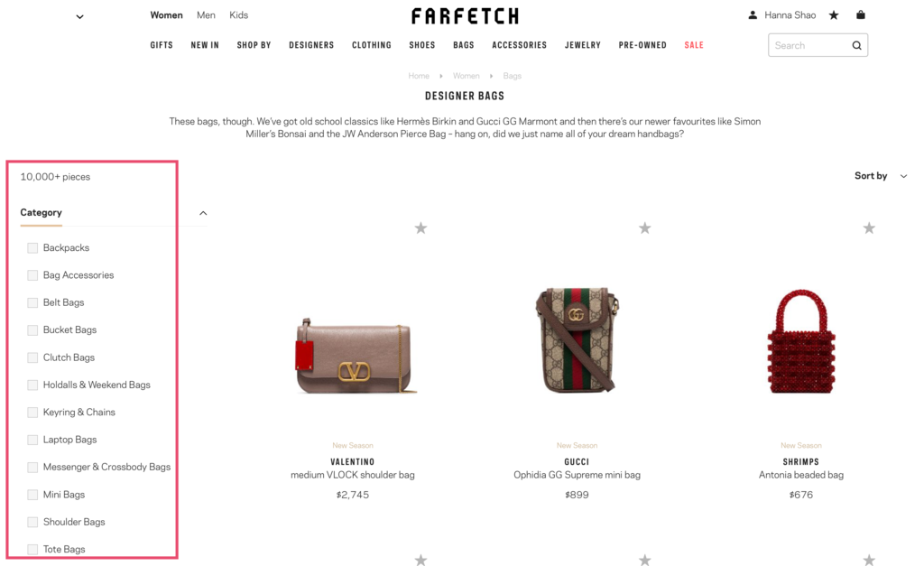
Task: Switch to the Men section
Action: [x=206, y=15]
